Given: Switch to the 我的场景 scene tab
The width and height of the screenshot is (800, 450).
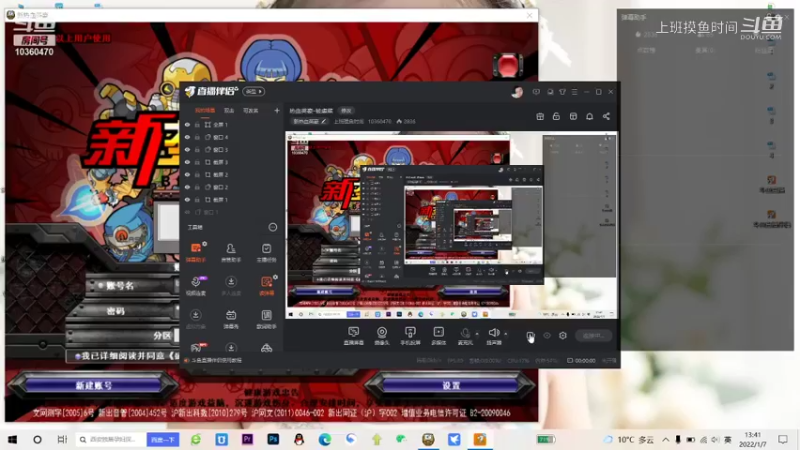Looking at the screenshot, I should point(205,111).
